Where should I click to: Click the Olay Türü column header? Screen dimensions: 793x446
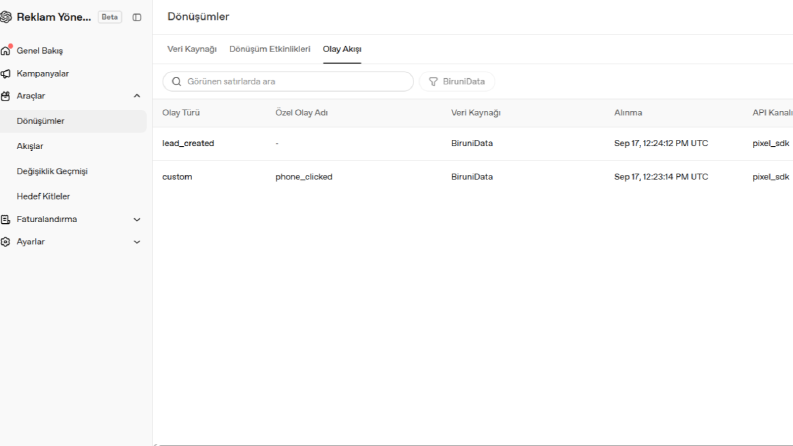[x=181, y=113]
